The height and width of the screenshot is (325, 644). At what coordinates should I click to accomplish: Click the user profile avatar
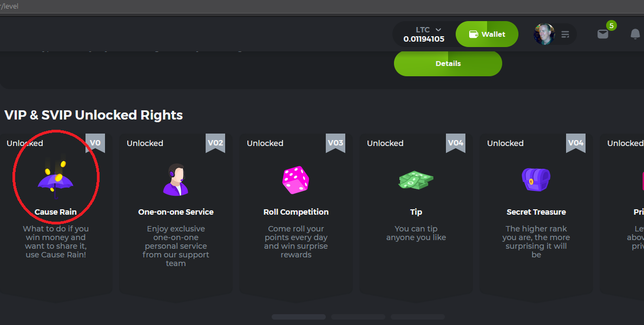coord(544,34)
